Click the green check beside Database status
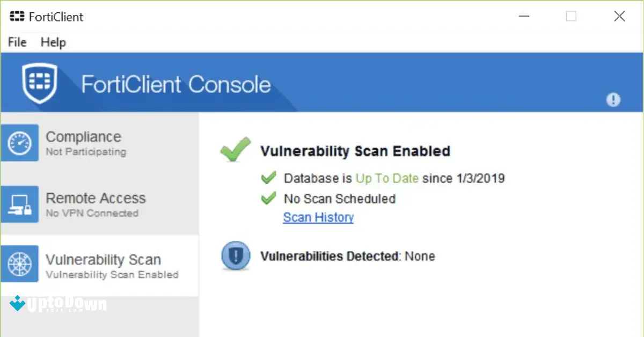The image size is (644, 337). tap(268, 178)
